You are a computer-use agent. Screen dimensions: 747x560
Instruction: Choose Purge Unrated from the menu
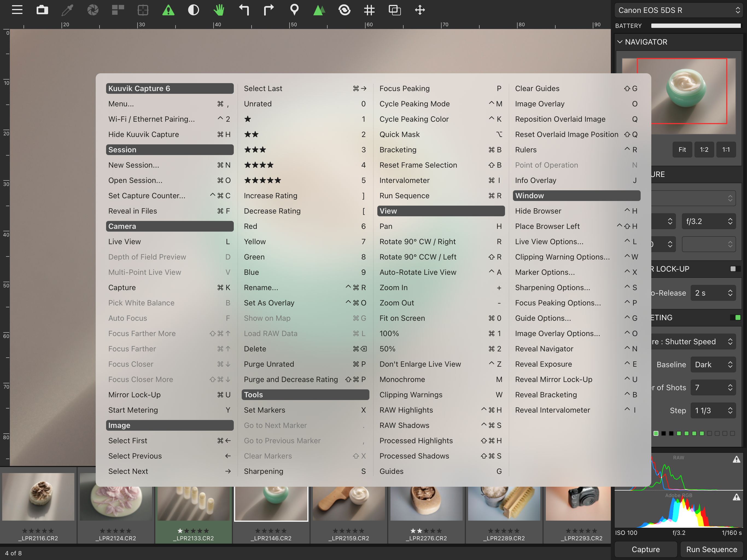tap(305, 364)
